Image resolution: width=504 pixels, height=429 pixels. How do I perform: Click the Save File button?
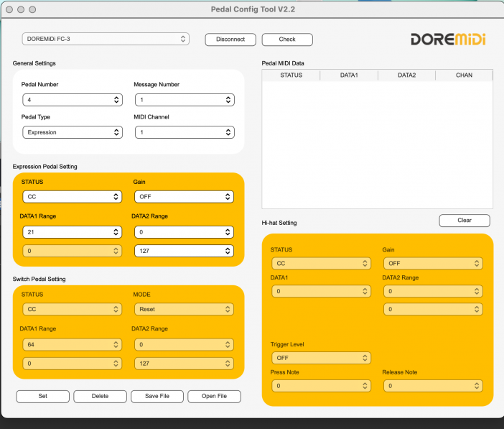point(157,396)
